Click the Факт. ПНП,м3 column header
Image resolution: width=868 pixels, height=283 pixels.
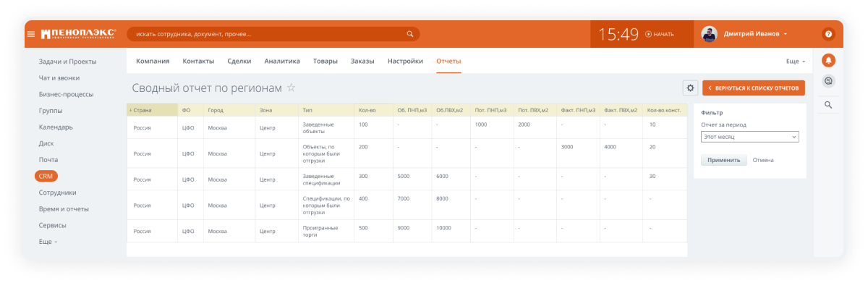coord(578,110)
